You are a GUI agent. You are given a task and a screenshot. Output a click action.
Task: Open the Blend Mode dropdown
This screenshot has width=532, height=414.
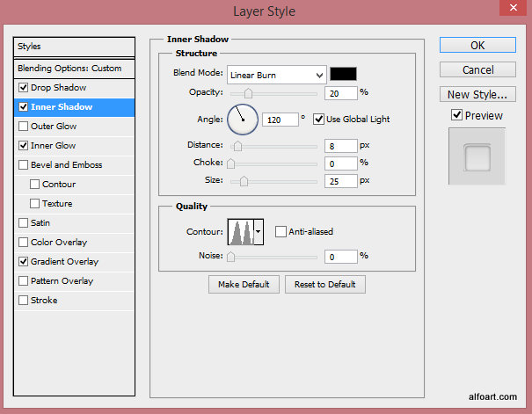[276, 74]
